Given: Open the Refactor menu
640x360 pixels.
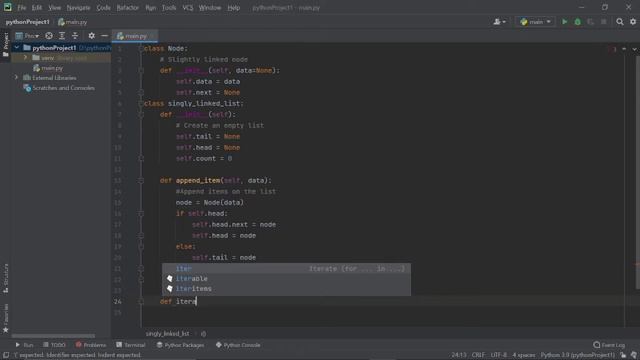Looking at the screenshot, I should click(128, 8).
